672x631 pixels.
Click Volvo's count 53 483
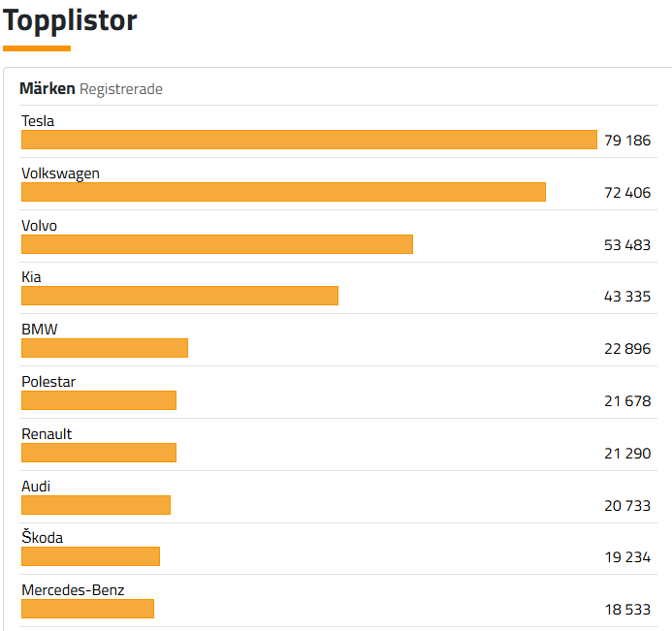coord(626,245)
